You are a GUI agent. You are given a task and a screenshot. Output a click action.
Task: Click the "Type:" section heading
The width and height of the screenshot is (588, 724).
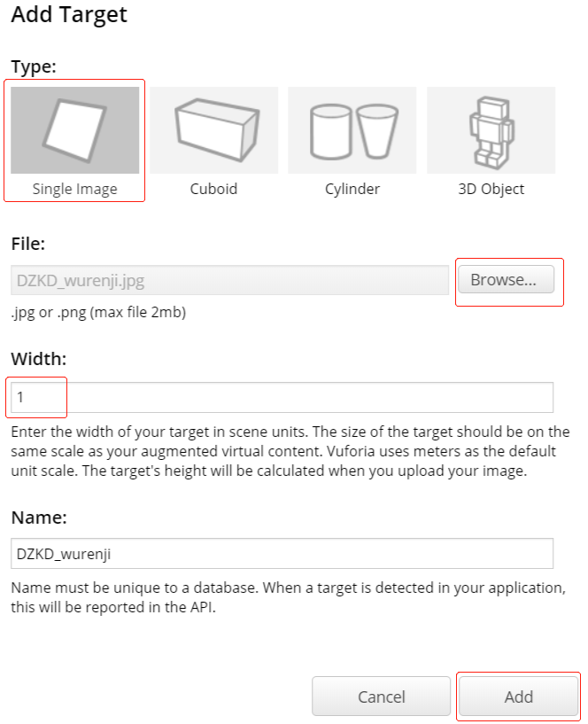click(34, 66)
